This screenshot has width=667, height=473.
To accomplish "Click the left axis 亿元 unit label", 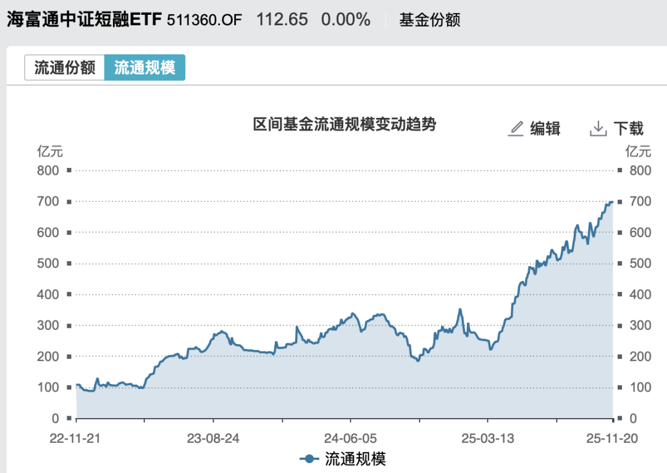I will (x=50, y=151).
